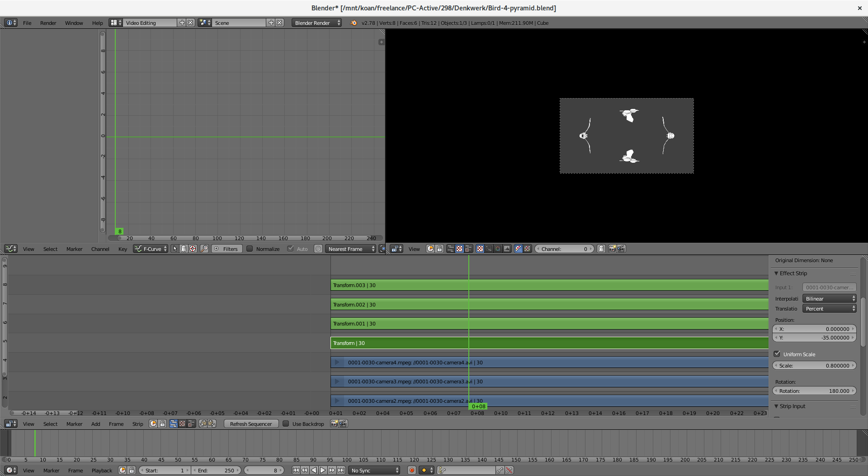The height and width of the screenshot is (476, 868).
Task: Toggle automatic keyframe record button
Action: [x=412, y=470]
